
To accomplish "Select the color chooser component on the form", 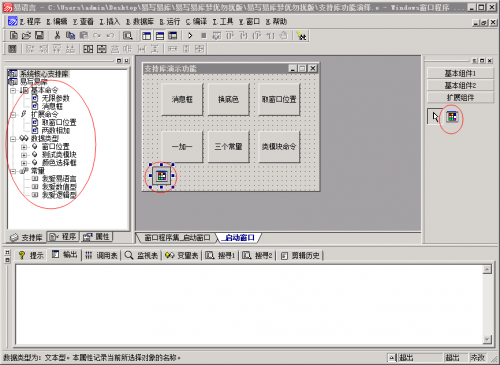I will coord(161,176).
